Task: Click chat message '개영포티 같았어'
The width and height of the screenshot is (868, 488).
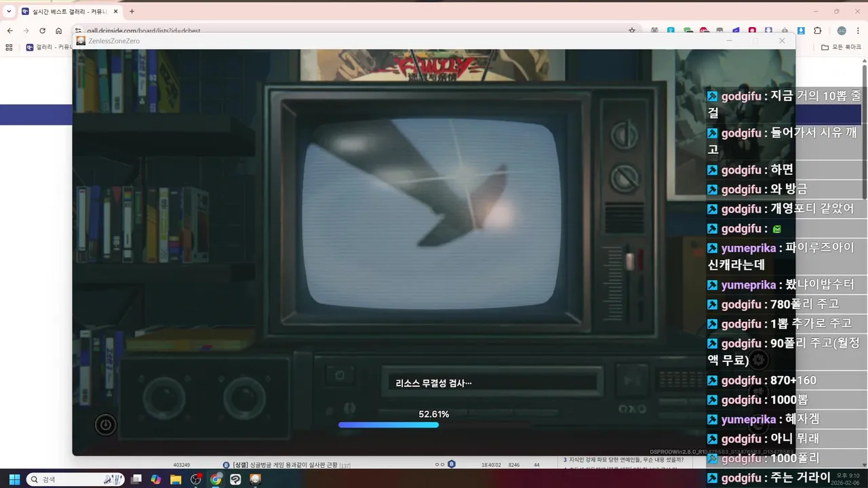Action: tap(812, 209)
